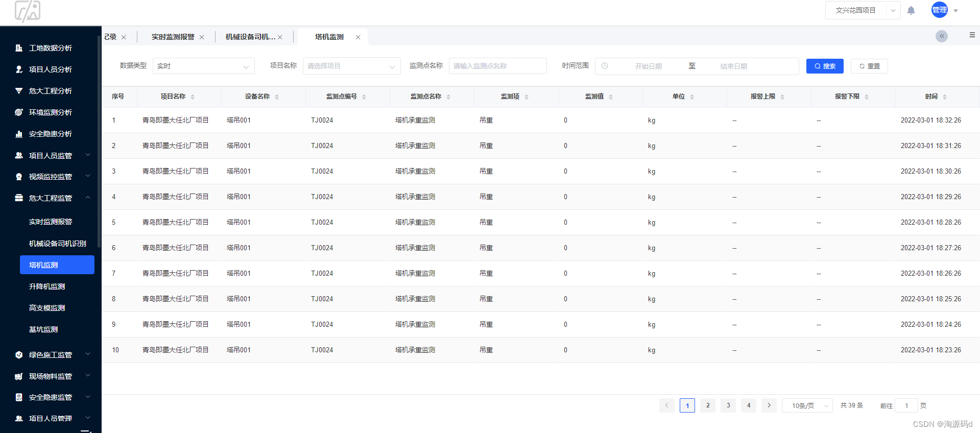
Task: Sort by 监测点编号 column
Action: pos(364,97)
